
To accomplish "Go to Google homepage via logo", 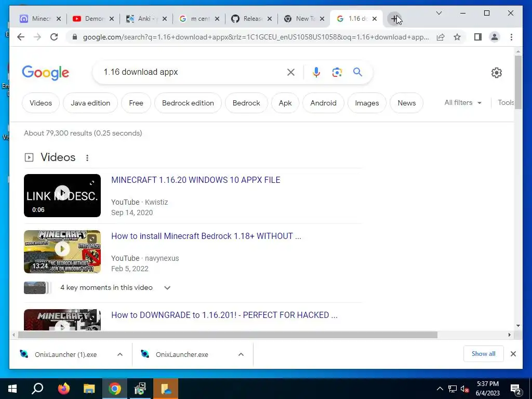I will click(x=46, y=73).
